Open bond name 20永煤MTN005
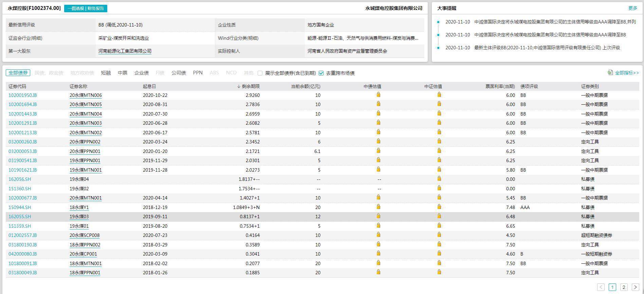Viewport: 644px width, 294px height. point(86,104)
